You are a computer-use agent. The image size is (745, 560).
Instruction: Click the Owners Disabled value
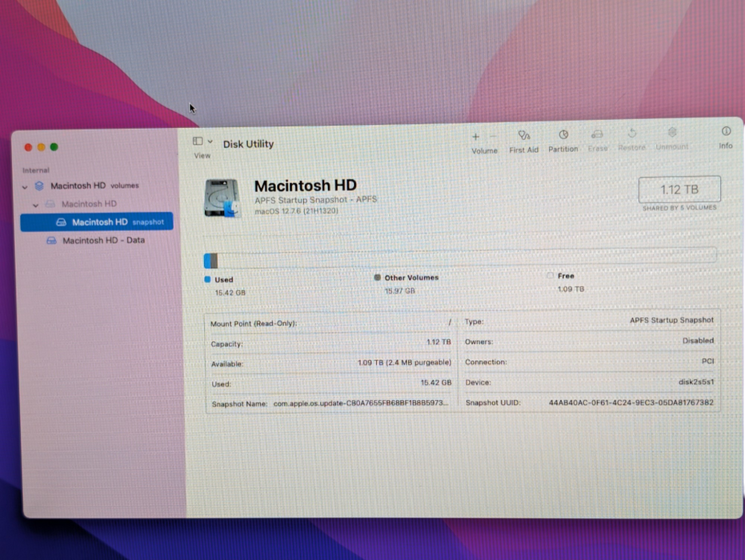click(698, 341)
